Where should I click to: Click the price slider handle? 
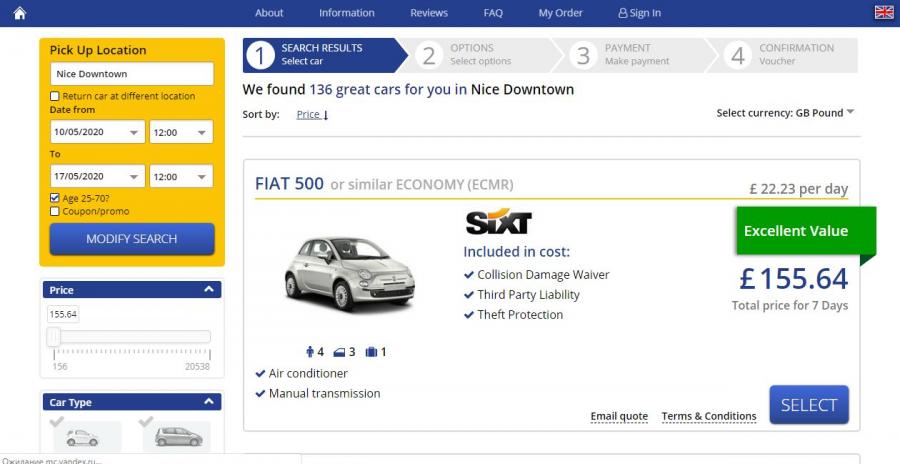click(54, 337)
